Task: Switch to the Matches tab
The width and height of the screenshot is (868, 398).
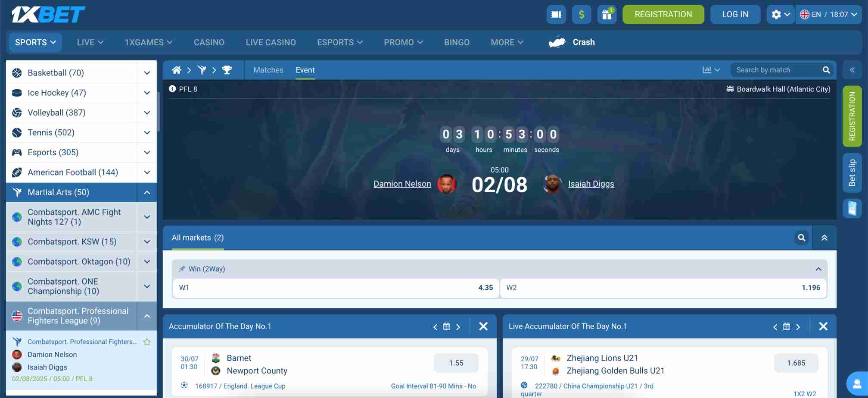Action: pyautogui.click(x=268, y=70)
